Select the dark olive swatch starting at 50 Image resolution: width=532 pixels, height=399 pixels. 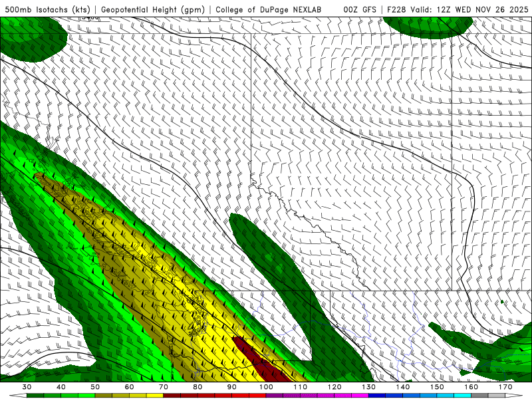coord(104,396)
